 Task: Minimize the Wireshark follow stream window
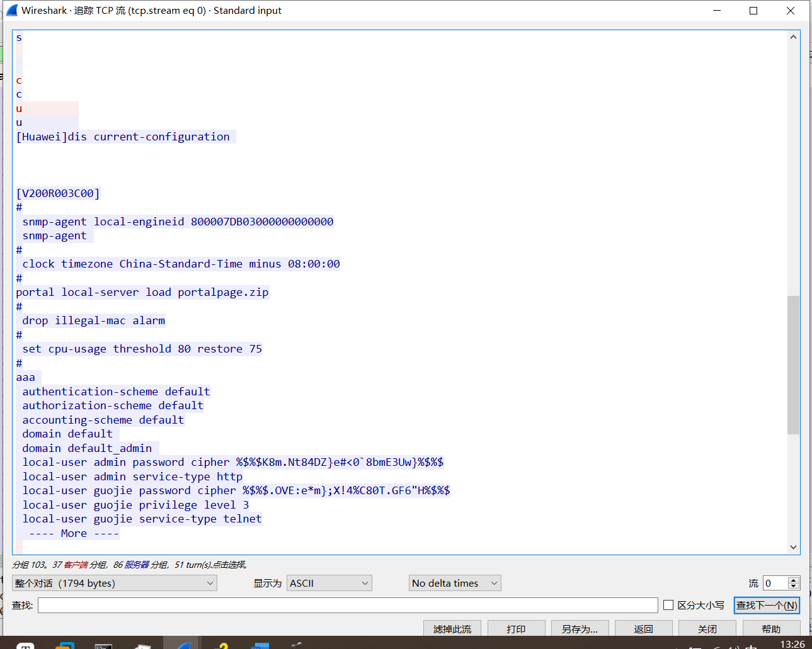click(717, 10)
